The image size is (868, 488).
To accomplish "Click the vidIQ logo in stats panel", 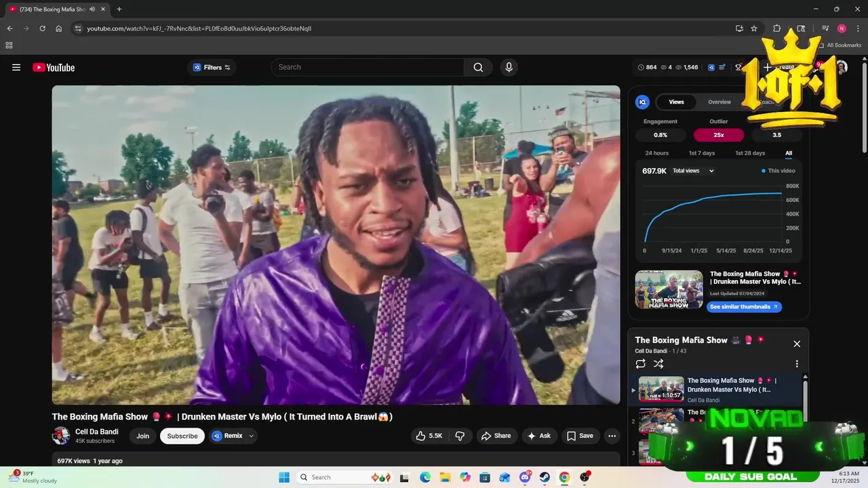I will click(642, 102).
